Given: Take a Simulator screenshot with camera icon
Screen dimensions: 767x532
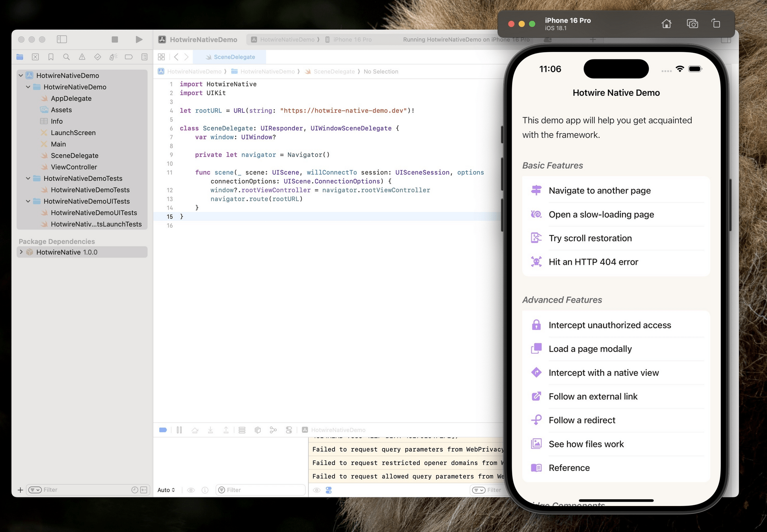Looking at the screenshot, I should (692, 24).
